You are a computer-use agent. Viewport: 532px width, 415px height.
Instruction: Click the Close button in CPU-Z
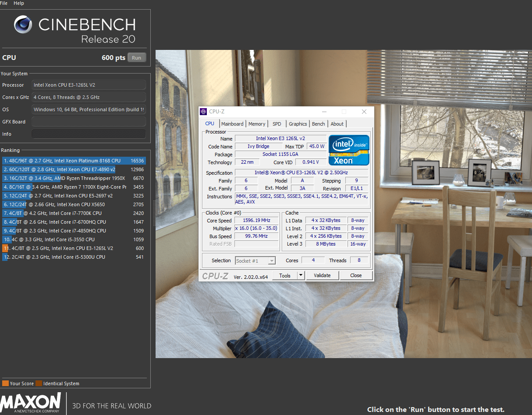(x=356, y=275)
